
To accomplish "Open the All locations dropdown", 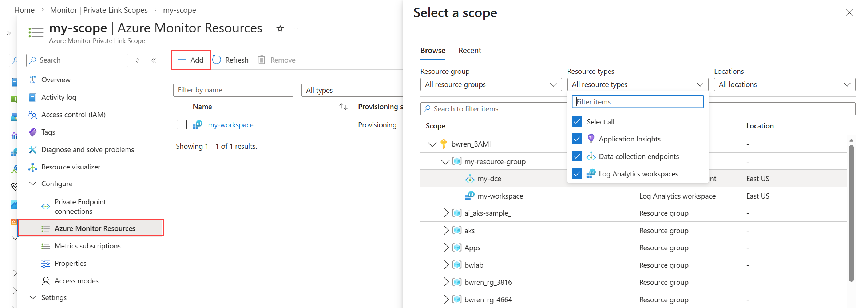I will coord(784,85).
